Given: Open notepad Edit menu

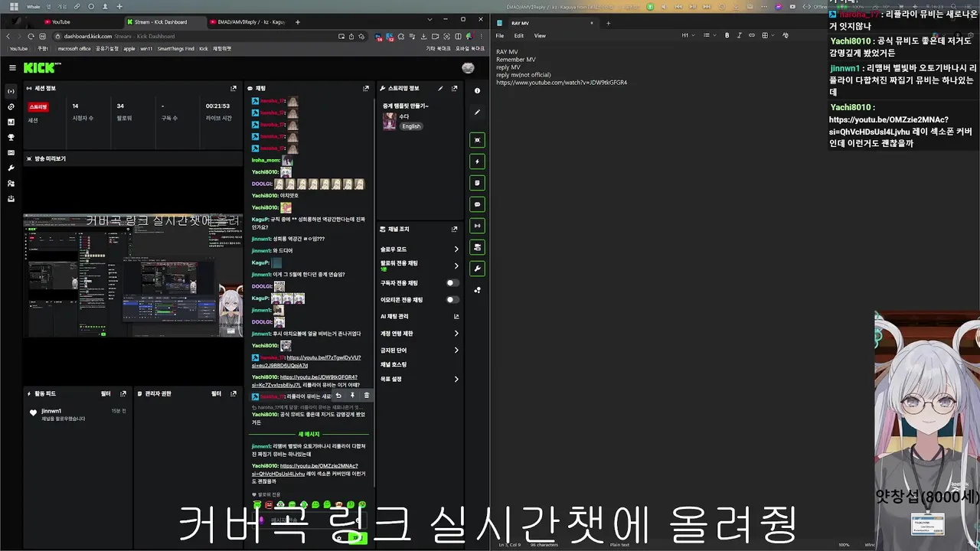Looking at the screenshot, I should pos(519,36).
